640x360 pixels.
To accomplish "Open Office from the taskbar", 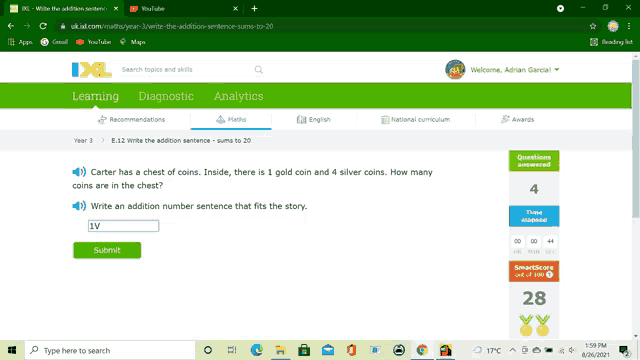I will (351, 350).
